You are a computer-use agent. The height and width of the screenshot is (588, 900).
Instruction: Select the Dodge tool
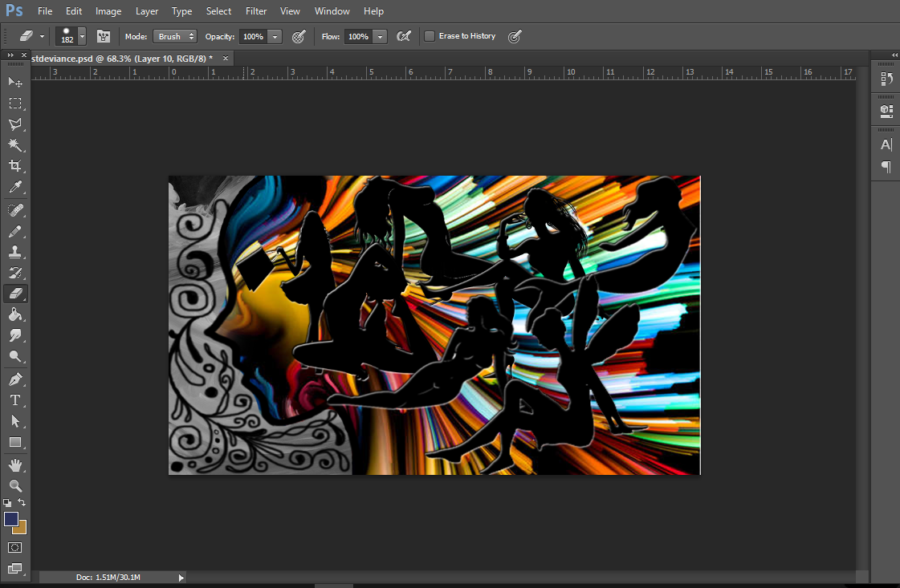click(x=15, y=355)
